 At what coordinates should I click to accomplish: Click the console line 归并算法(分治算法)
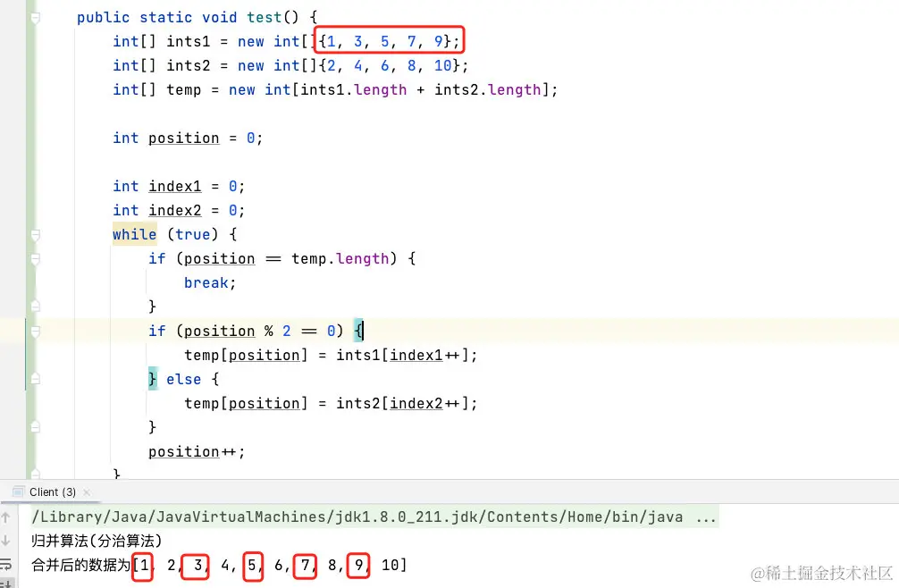[x=97, y=541]
